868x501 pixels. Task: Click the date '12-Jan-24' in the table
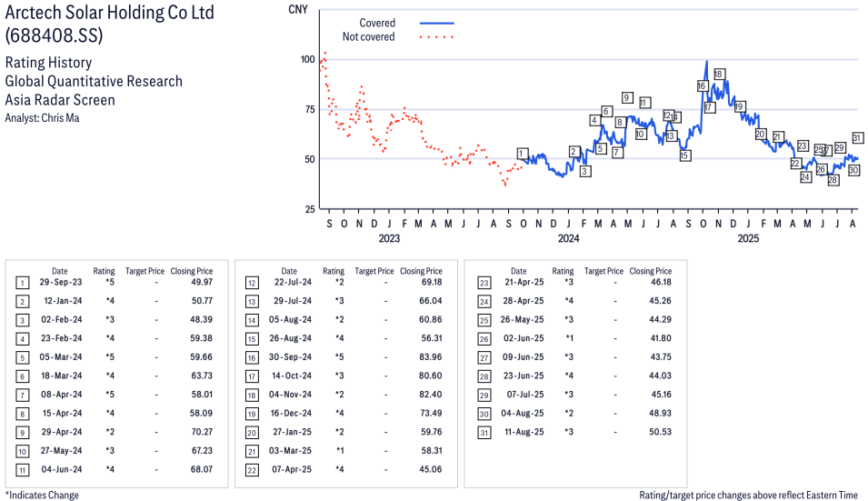pos(63,301)
